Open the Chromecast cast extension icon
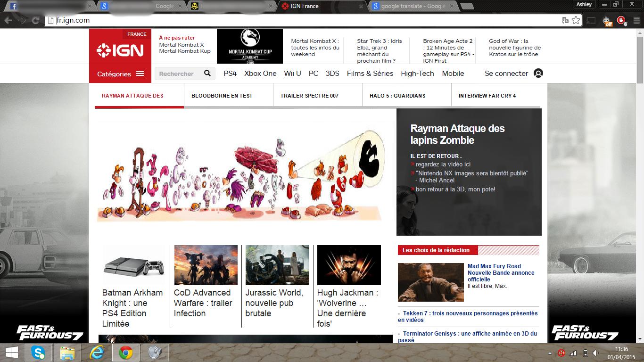The height and width of the screenshot is (362, 644). pyautogui.click(x=591, y=20)
